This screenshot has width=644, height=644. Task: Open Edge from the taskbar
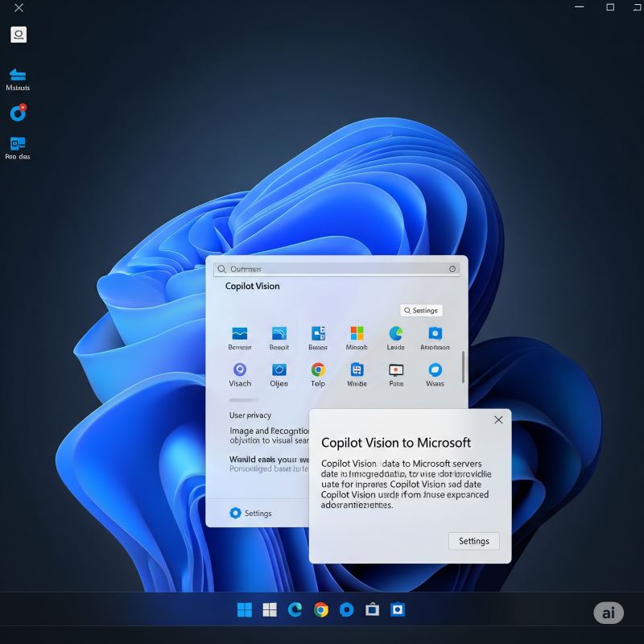point(295,610)
